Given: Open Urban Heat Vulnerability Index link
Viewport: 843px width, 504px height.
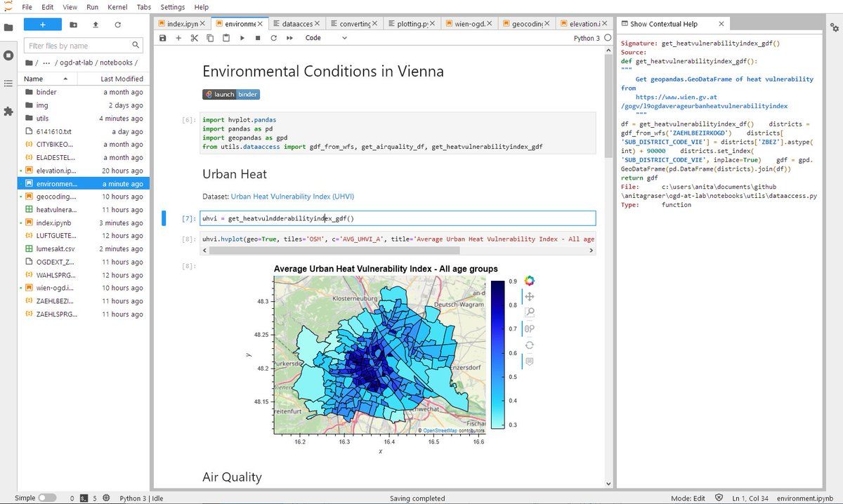Looking at the screenshot, I should [292, 198].
